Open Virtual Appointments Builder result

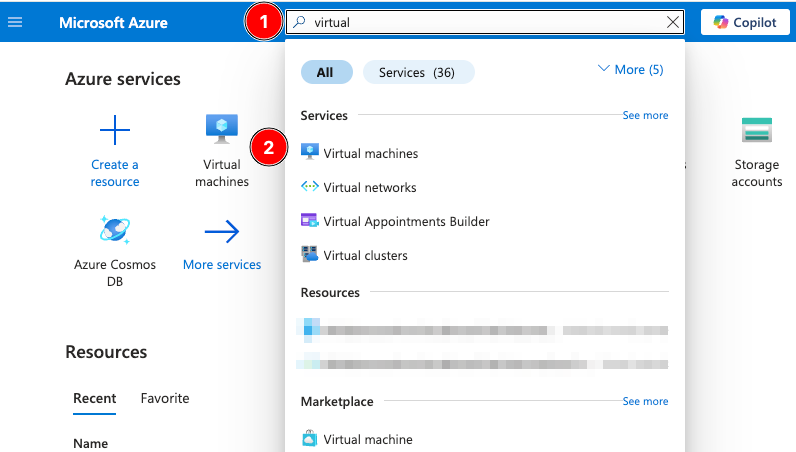(x=406, y=221)
